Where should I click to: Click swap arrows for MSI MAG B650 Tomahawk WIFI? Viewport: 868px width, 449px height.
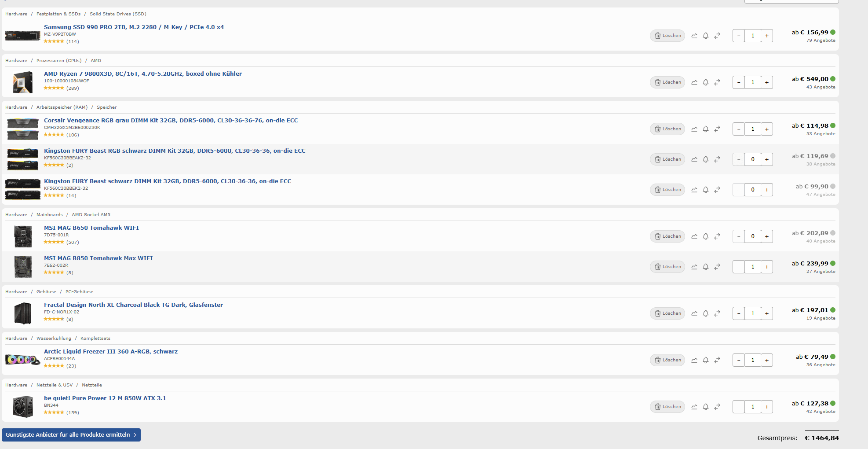coord(717,236)
